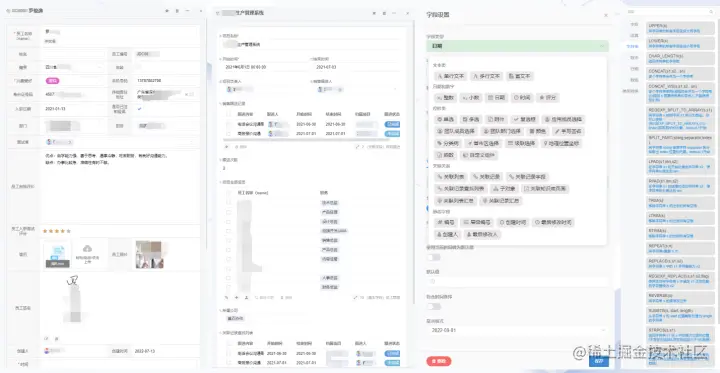Expand the 籍贯 dropdown in employee form
Screen dimensions: 720x373
[74, 67]
